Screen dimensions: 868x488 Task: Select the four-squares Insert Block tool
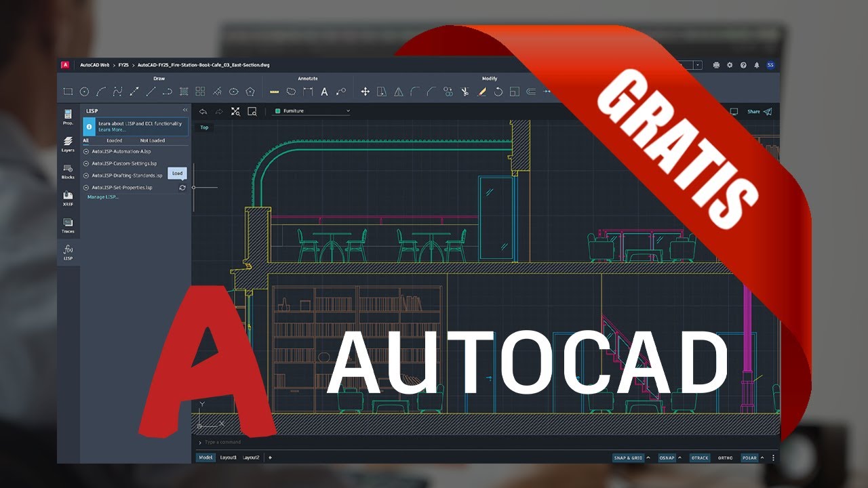(200, 91)
